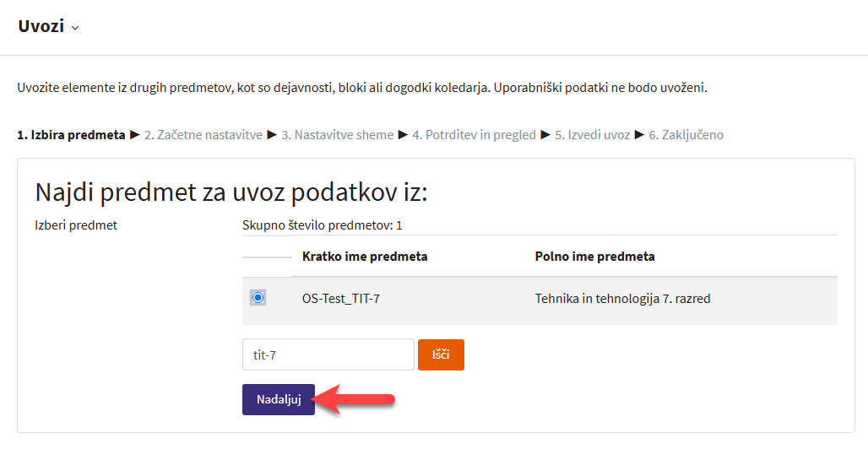Click the Nadaljuj button
The height and width of the screenshot is (449, 868).
pos(279,400)
